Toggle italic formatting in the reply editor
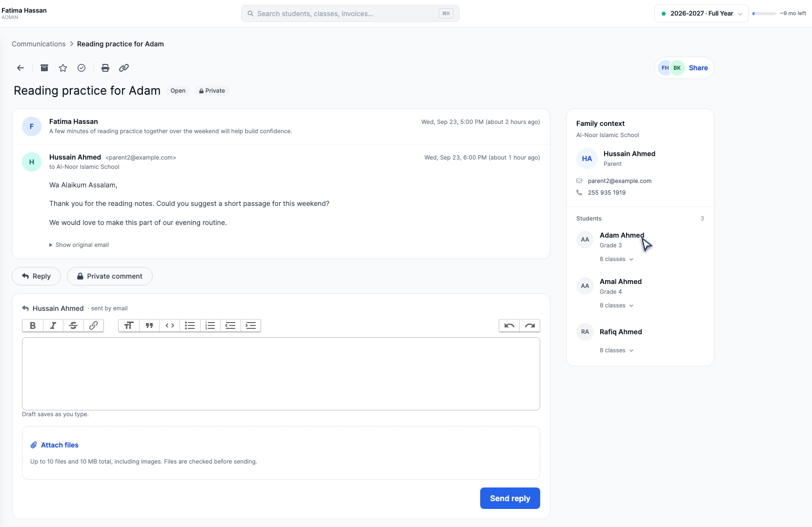The width and height of the screenshot is (812, 527). point(53,325)
